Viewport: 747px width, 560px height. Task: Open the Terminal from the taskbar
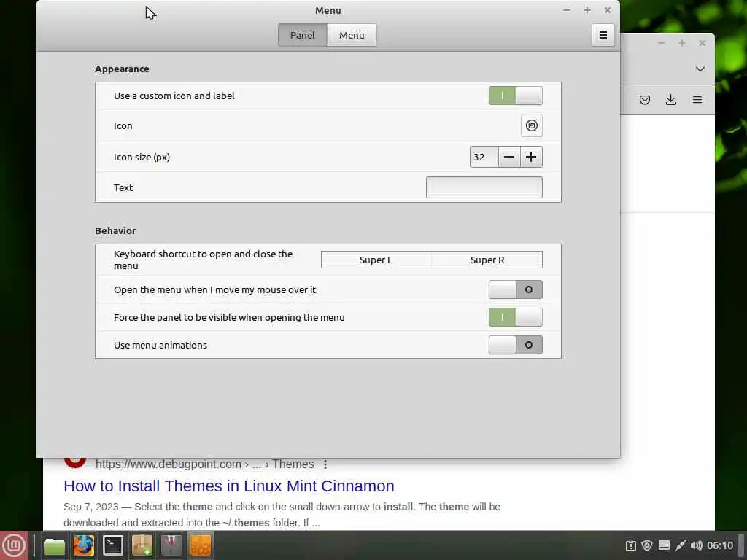[x=113, y=545]
